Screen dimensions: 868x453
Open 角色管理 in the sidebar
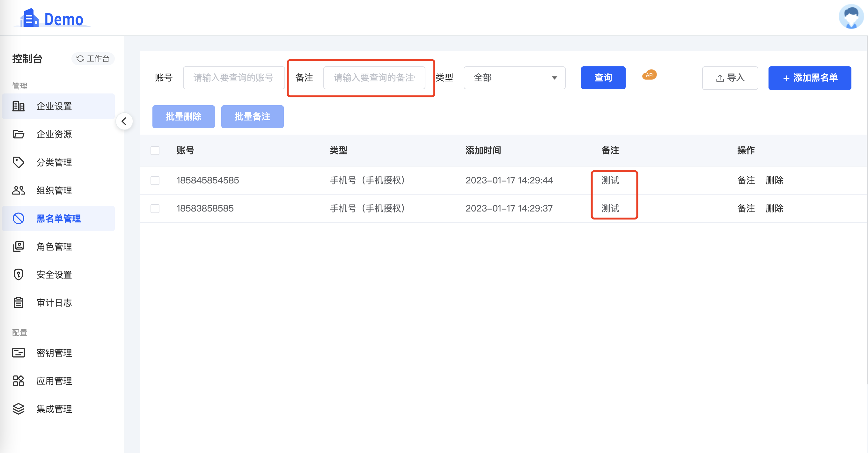54,246
